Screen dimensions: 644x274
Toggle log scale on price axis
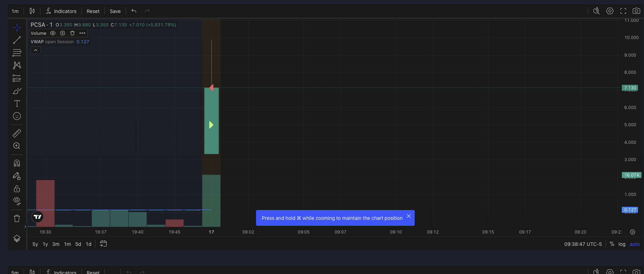[622, 244]
